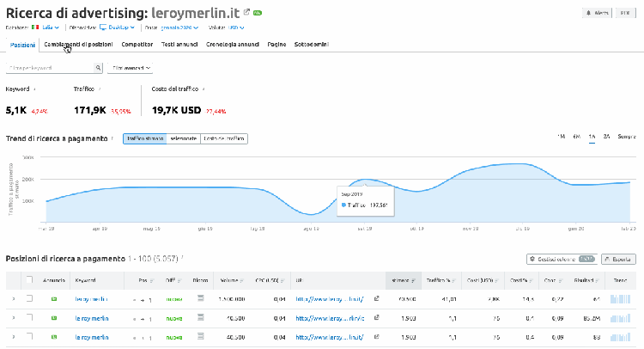644x349 pixels.
Task: Tick the select-all checkbox in the table header
Action: [29, 279]
